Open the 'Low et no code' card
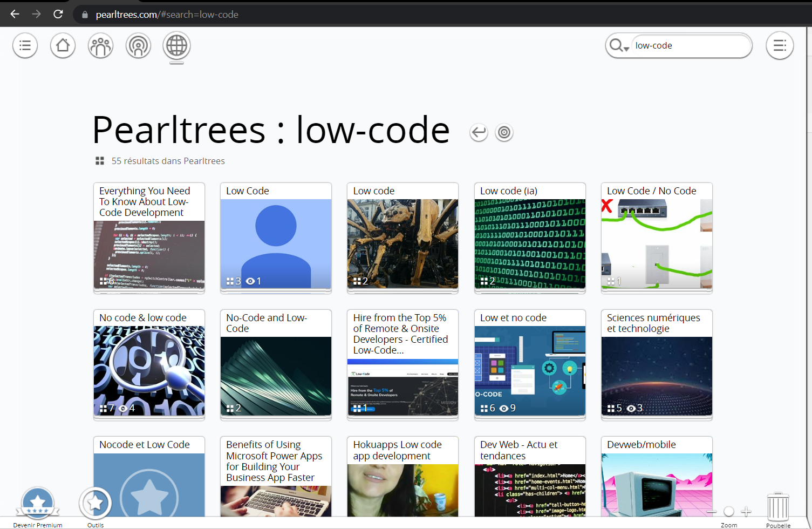 pyautogui.click(x=530, y=364)
